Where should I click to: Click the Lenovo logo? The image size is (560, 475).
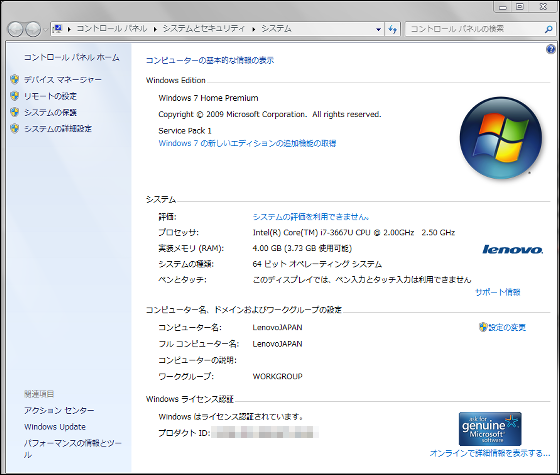(512, 249)
